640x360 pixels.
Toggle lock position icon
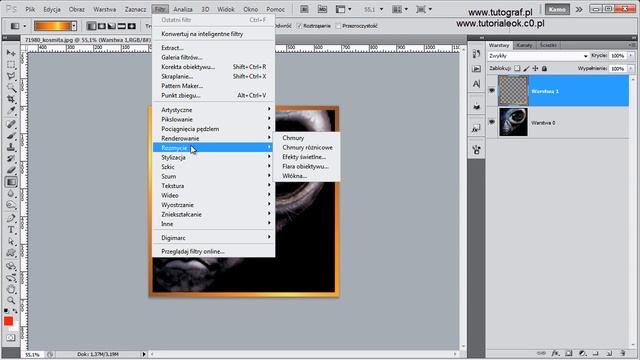click(x=535, y=69)
